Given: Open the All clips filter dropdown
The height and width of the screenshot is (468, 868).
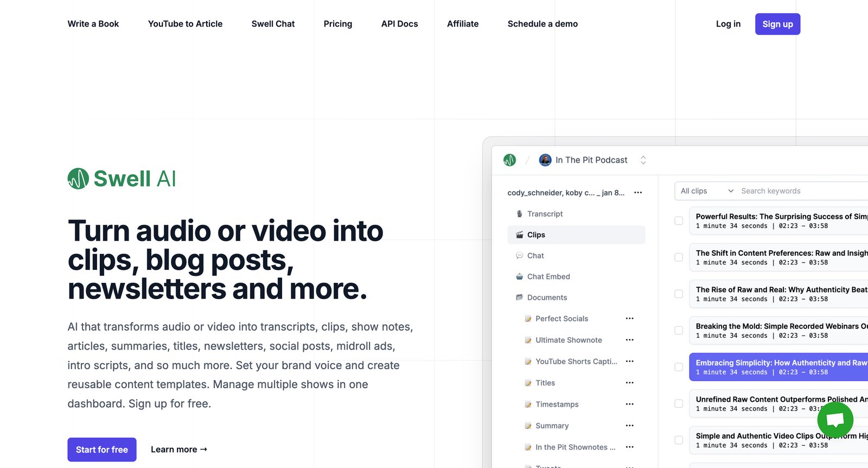Looking at the screenshot, I should coord(707,191).
